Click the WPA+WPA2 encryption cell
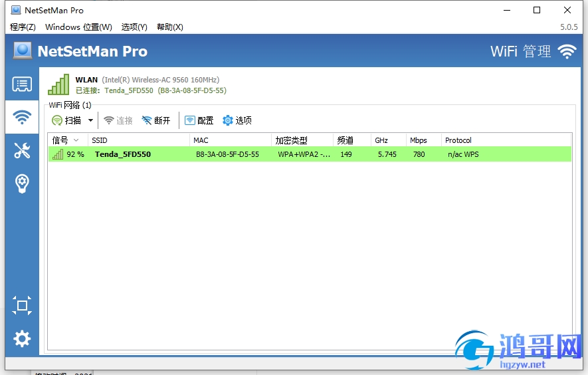This screenshot has width=588, height=375. pyautogui.click(x=304, y=154)
